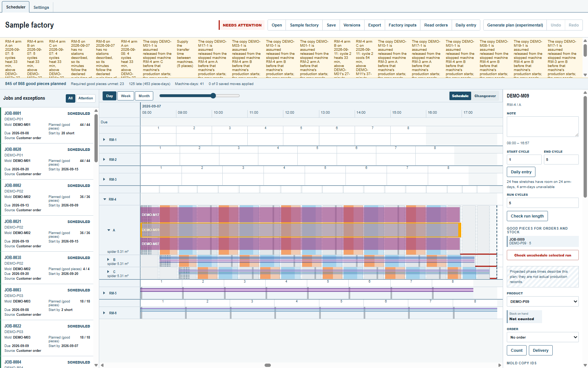Expand arm C triangle icon
The image size is (588, 368).
[108, 272]
